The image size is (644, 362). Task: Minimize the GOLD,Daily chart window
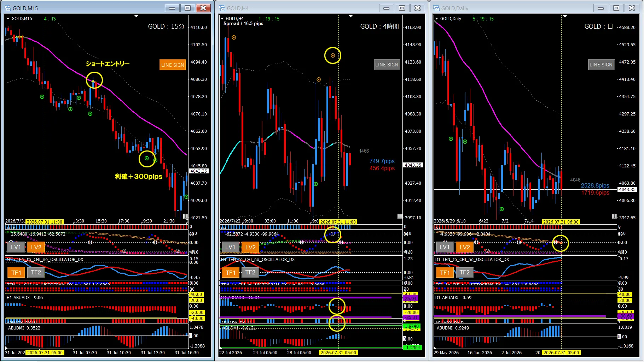[601, 8]
